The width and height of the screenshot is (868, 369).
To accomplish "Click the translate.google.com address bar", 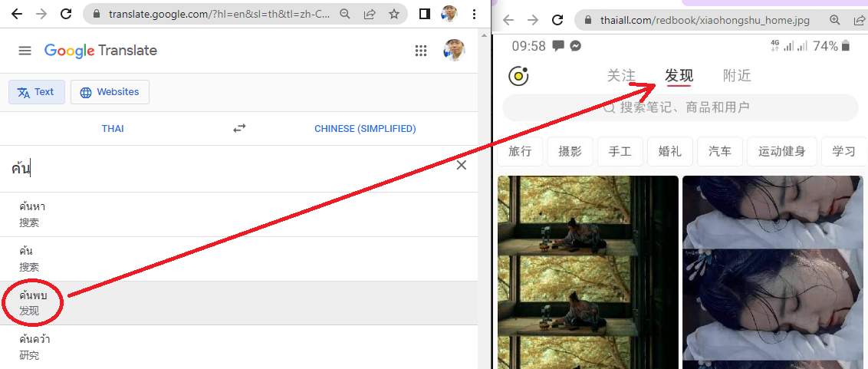I will click(215, 14).
